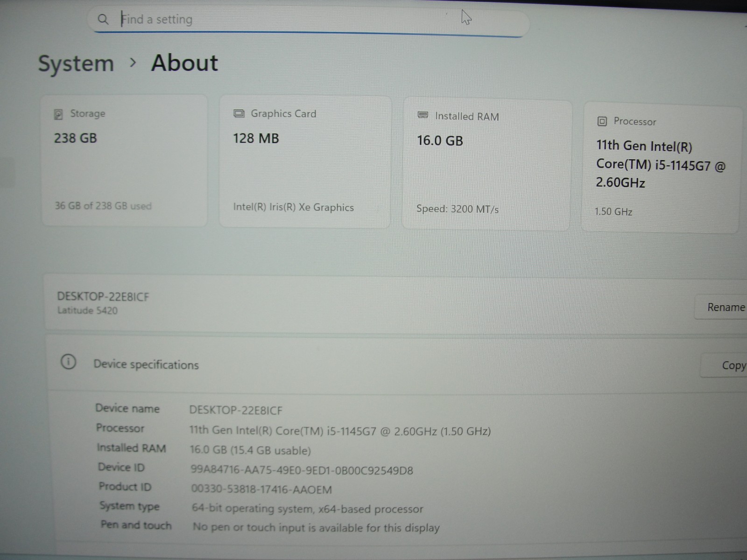Click the Installed RAM icon

(x=423, y=115)
